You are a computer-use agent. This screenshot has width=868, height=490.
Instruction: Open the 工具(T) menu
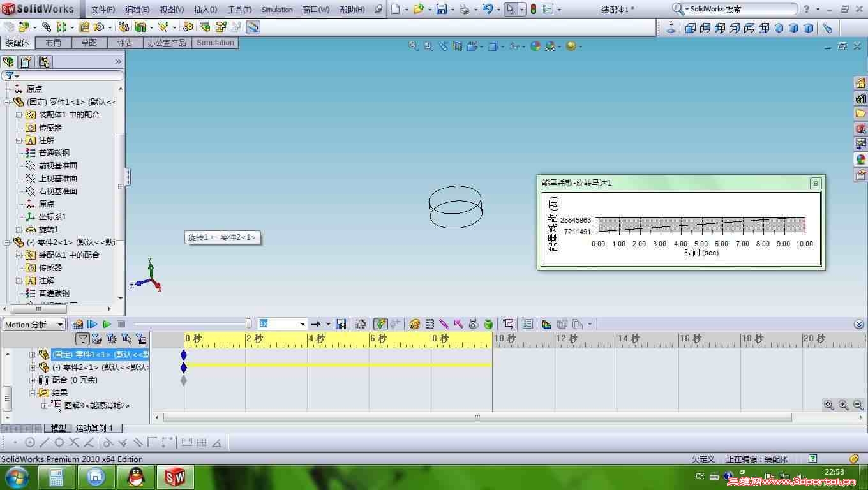(239, 10)
